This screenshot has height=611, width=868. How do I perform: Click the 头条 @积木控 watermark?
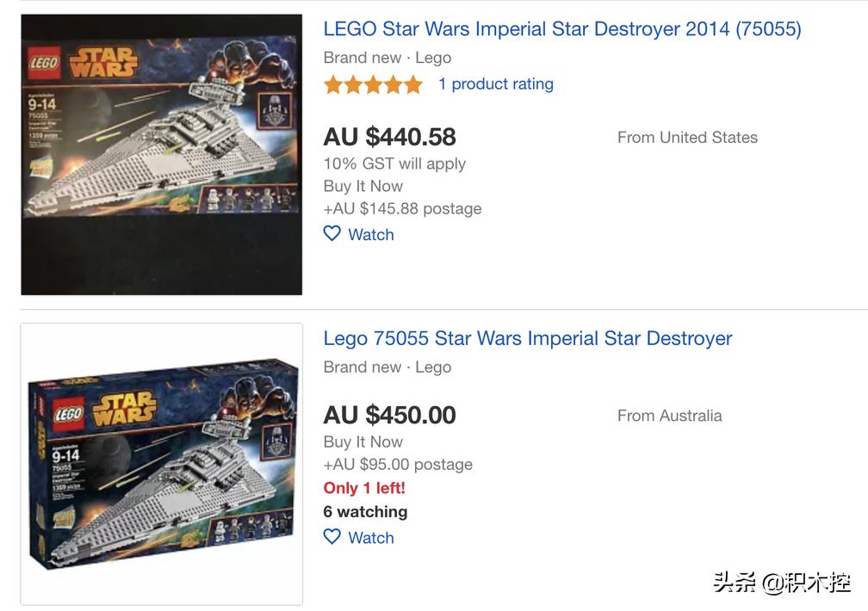click(781, 583)
